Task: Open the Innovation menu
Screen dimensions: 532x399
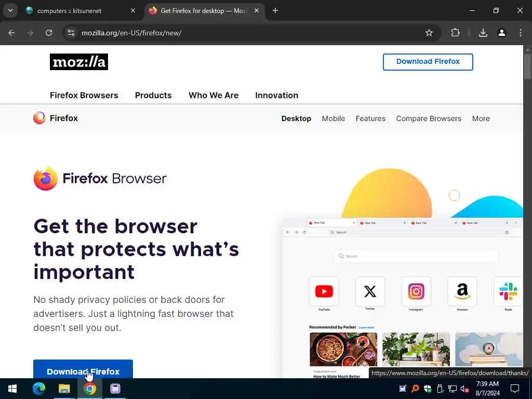Action: tap(276, 96)
